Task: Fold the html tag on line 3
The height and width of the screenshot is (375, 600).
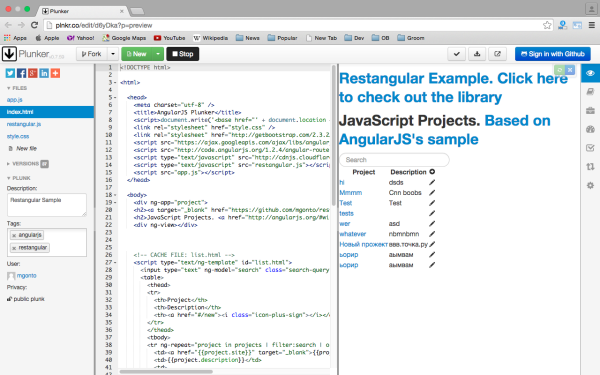Action: coord(115,83)
